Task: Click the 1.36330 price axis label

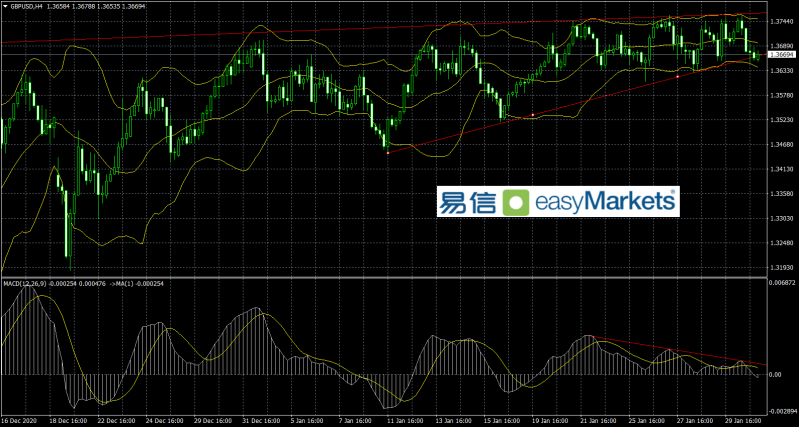Action: point(782,71)
